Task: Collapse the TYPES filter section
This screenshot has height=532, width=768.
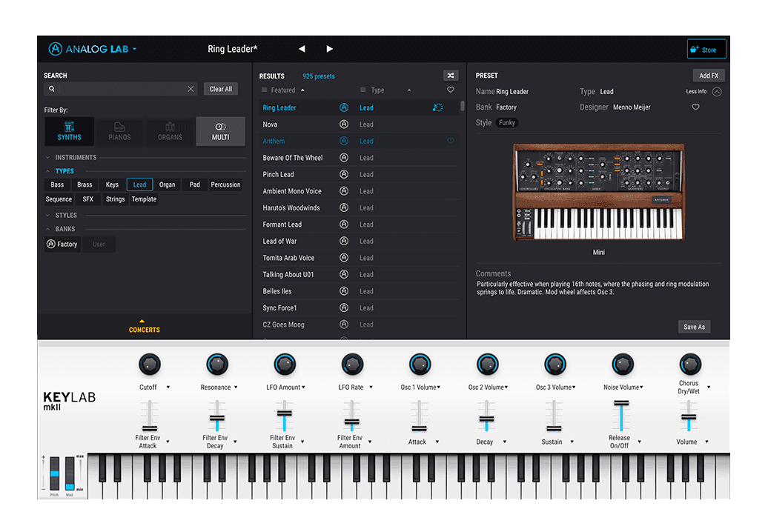Action: pos(47,170)
